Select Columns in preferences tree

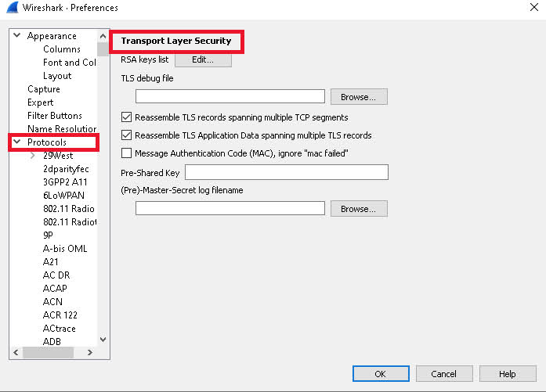pyautogui.click(x=62, y=49)
